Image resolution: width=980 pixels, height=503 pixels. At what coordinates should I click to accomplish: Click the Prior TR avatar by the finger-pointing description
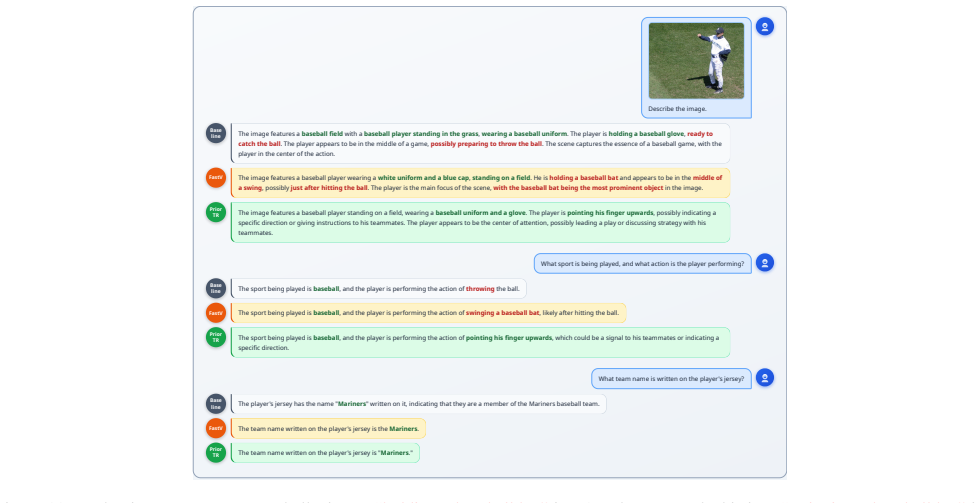[216, 212]
